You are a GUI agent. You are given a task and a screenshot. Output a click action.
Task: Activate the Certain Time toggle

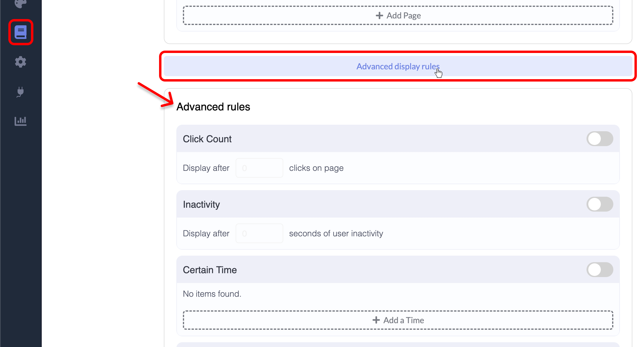pyautogui.click(x=600, y=270)
